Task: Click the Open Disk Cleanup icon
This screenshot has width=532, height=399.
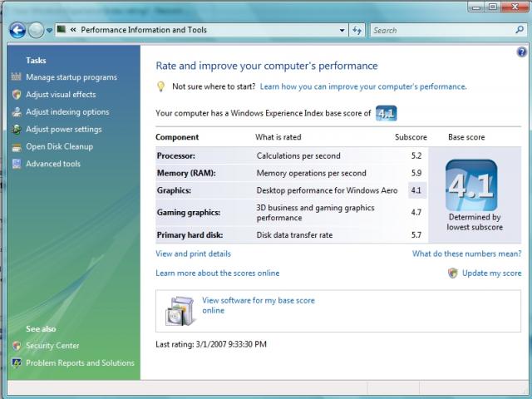Action: [x=17, y=147]
